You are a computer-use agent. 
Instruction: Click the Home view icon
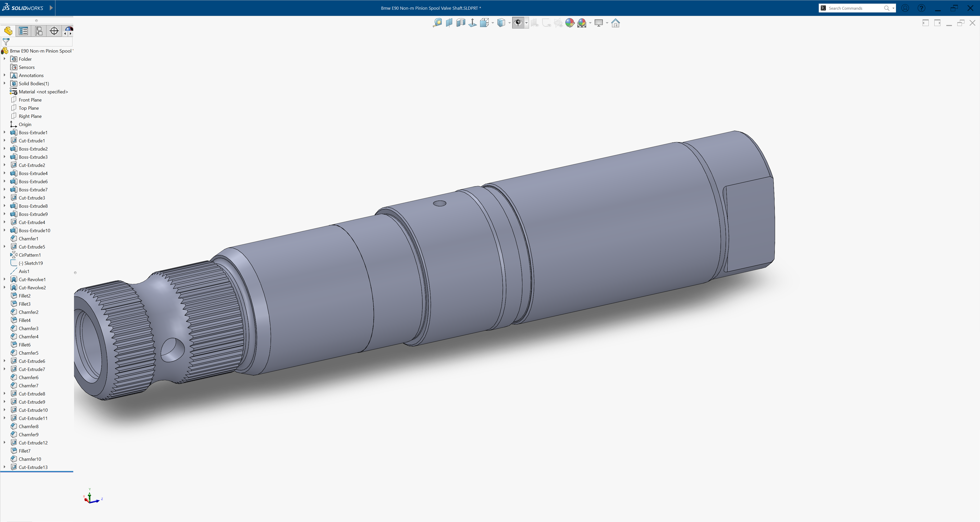(616, 23)
